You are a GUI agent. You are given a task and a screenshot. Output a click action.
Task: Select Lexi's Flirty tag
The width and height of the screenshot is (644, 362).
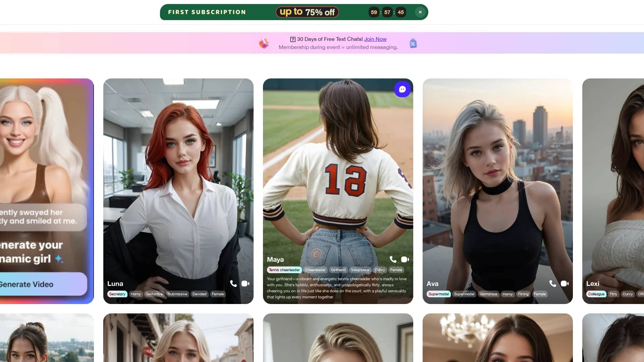pyautogui.click(x=613, y=294)
